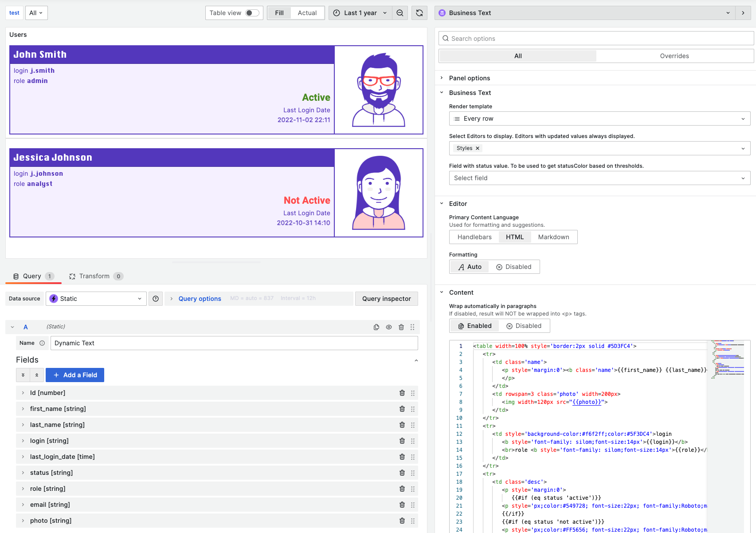
Task: Click the Add a Field button
Action: pyautogui.click(x=75, y=375)
